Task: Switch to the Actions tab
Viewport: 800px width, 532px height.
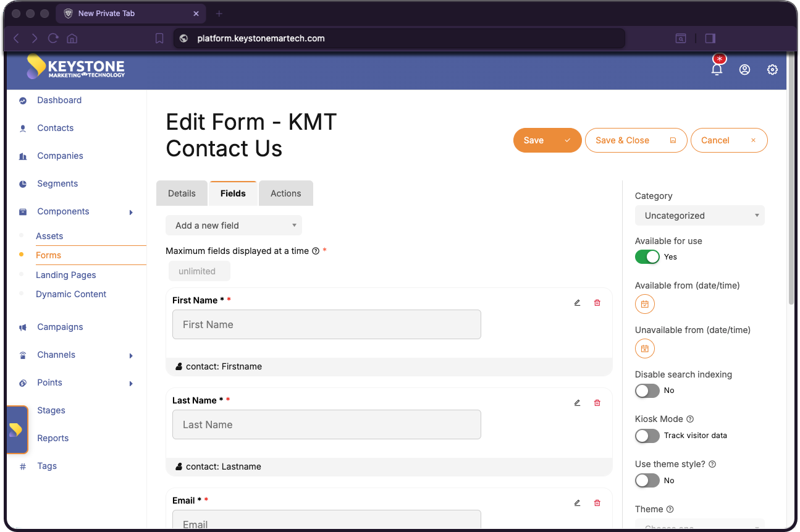Action: pos(285,193)
